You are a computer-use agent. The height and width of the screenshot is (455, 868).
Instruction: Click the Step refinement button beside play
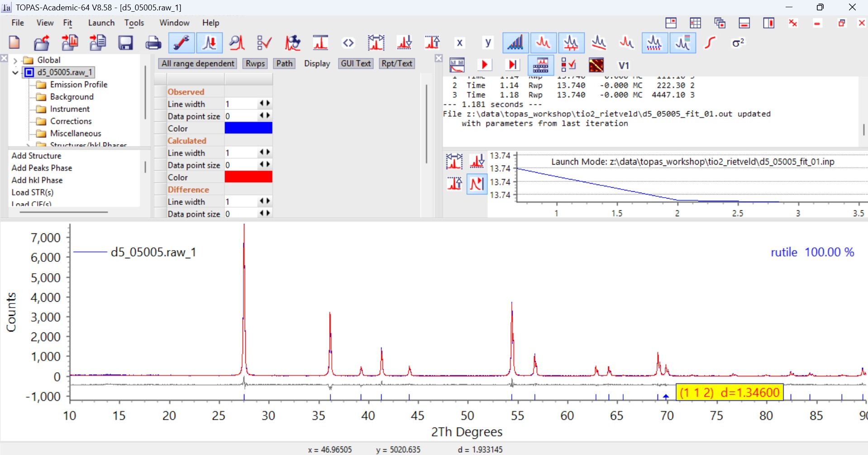pos(512,65)
